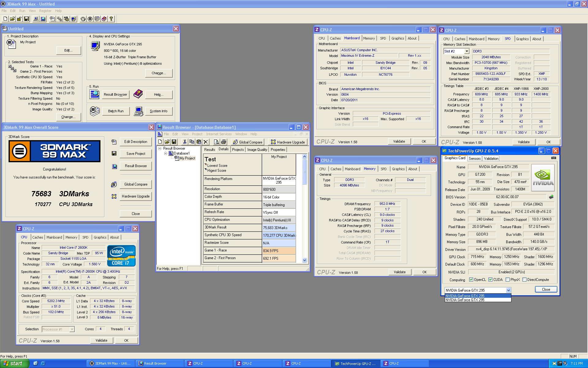Open the Caches tab in CPU-Z CPU window
The image size is (588, 368).
pyautogui.click(x=37, y=237)
